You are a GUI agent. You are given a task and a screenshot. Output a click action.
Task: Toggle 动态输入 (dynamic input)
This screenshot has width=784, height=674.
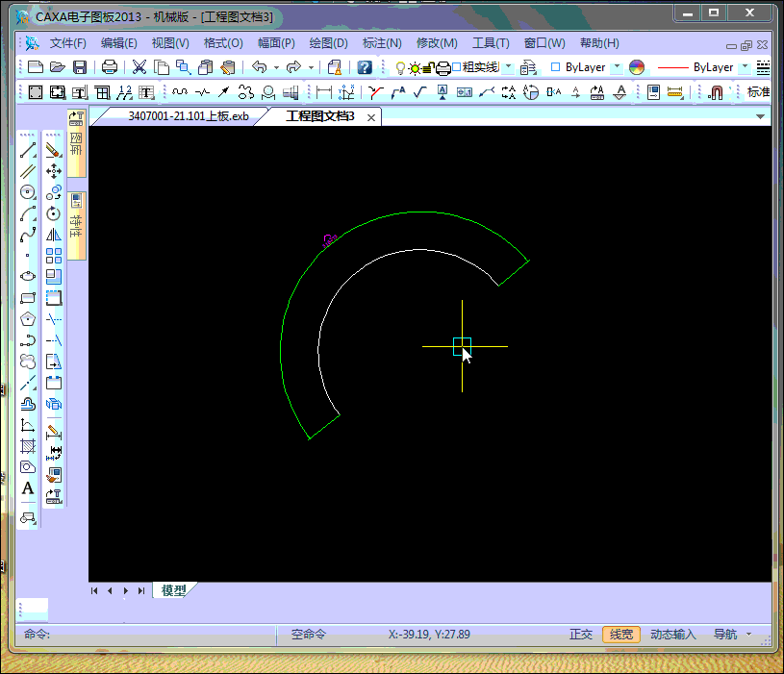673,634
